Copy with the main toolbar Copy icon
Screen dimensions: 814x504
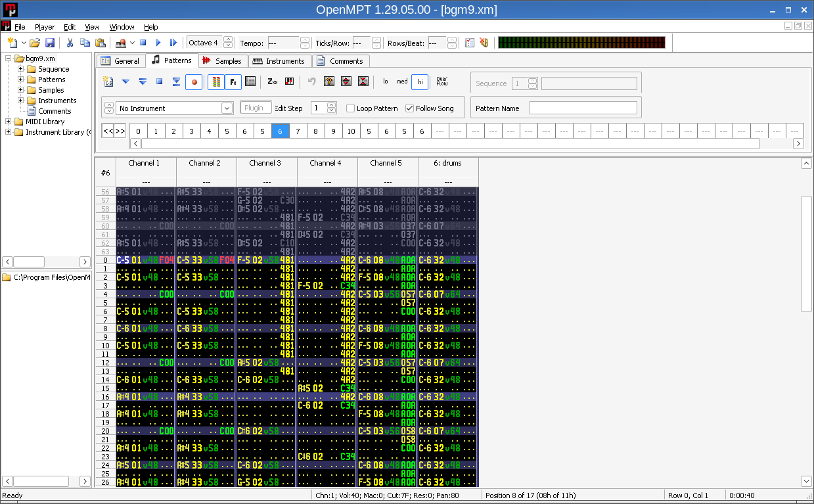[85, 43]
